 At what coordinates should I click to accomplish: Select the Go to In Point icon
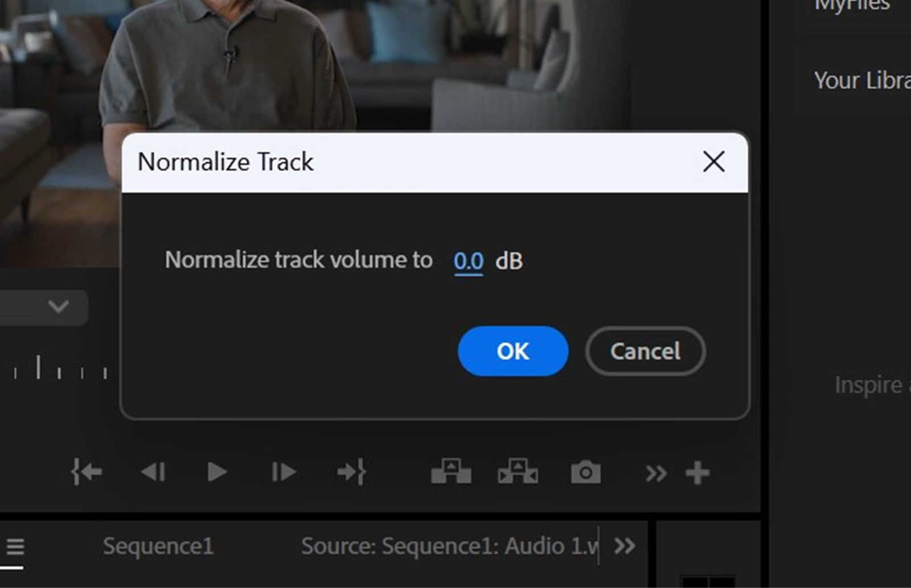click(87, 471)
